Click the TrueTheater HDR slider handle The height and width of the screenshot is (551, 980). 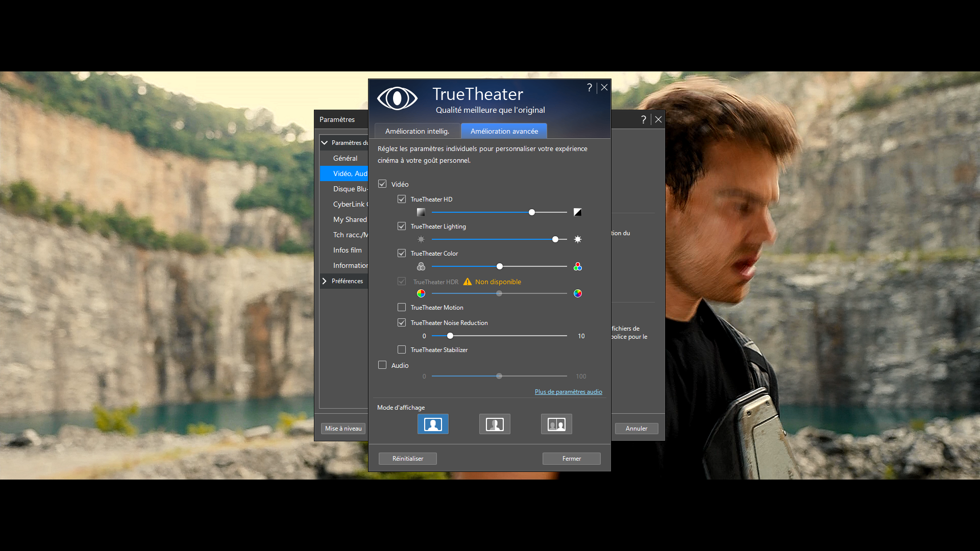tap(499, 293)
